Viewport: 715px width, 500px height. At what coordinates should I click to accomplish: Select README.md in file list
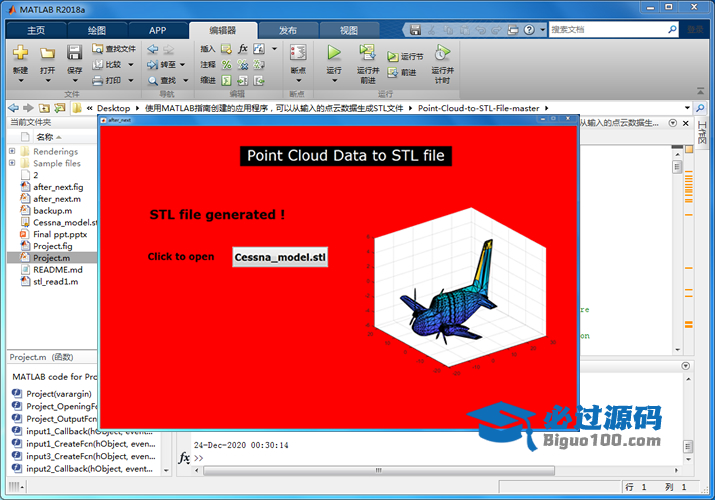click(57, 270)
